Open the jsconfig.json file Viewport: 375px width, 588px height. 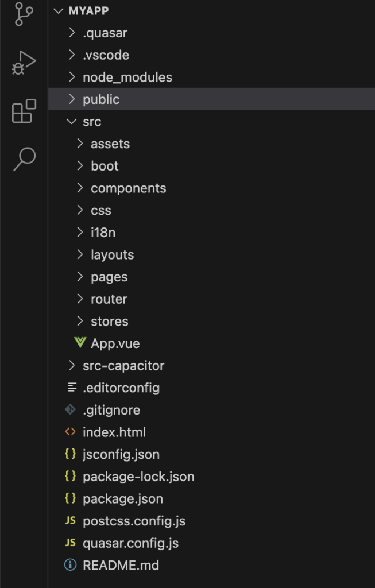click(x=121, y=454)
